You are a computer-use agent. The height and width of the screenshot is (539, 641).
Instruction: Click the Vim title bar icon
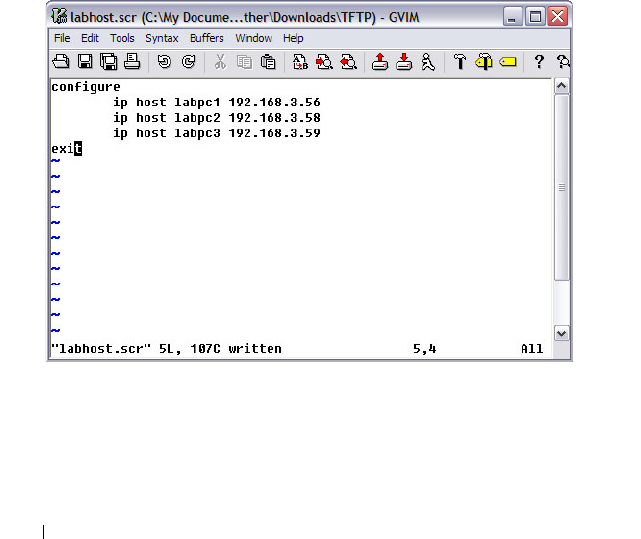coord(59,16)
